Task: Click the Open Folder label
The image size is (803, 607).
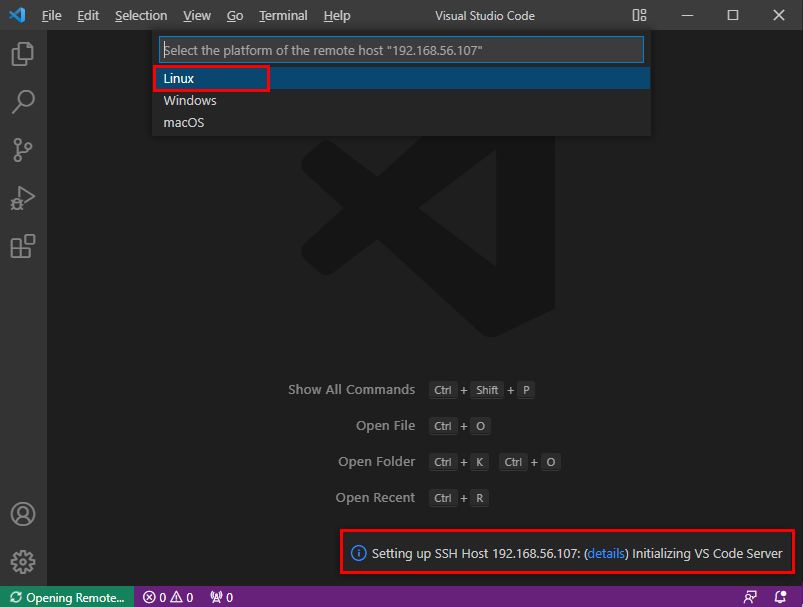Action: pyautogui.click(x=376, y=462)
